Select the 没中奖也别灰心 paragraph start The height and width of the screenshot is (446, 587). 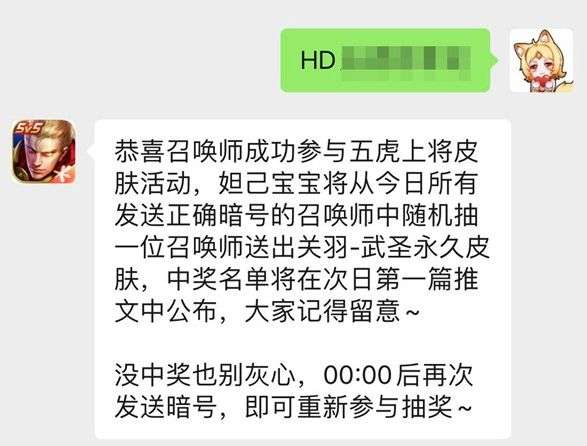(x=205, y=375)
